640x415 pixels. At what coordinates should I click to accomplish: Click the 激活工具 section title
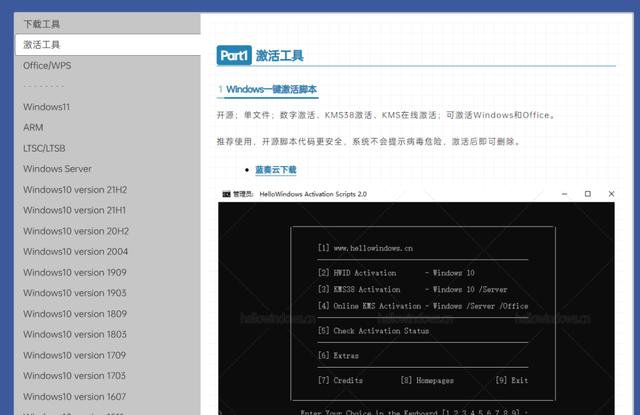pyautogui.click(x=280, y=56)
